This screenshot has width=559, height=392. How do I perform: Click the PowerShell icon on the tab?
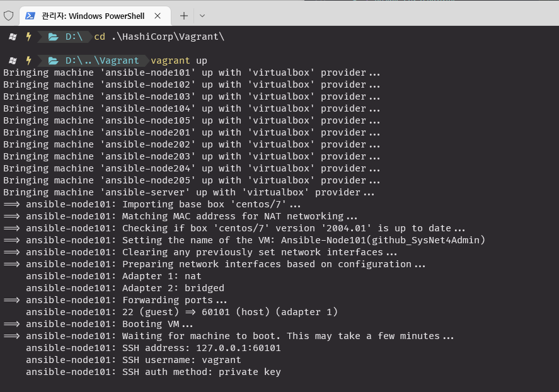[x=30, y=16]
